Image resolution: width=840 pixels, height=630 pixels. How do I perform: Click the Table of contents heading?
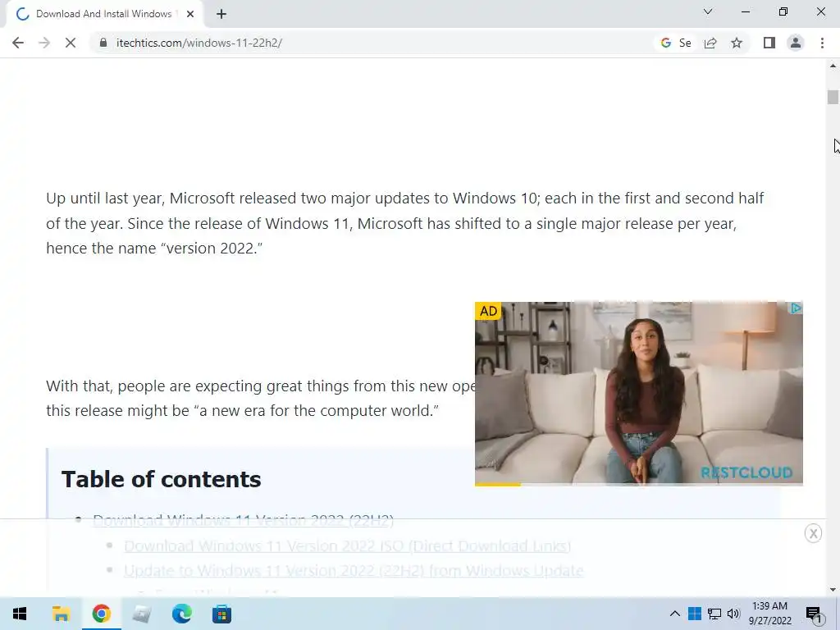(162, 479)
